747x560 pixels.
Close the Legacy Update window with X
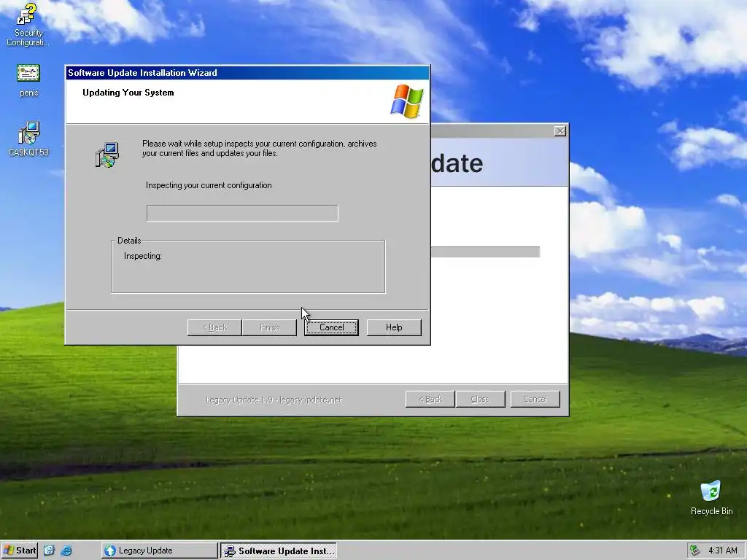tap(560, 131)
